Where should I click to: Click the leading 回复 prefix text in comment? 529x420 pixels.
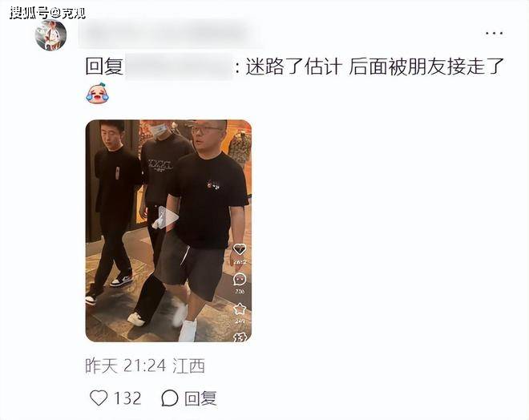(x=104, y=67)
